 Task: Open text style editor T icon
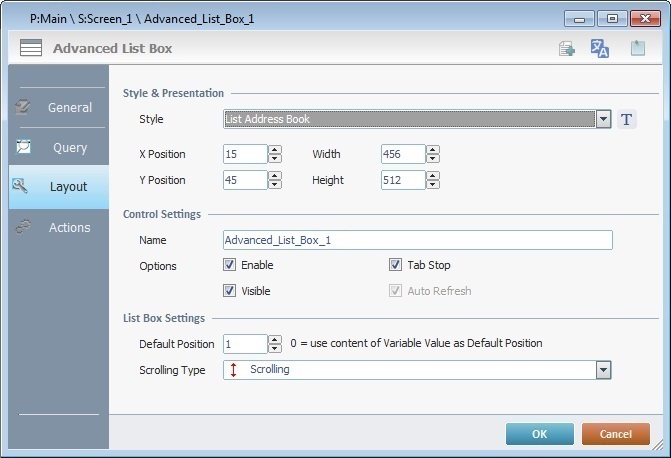tap(627, 119)
